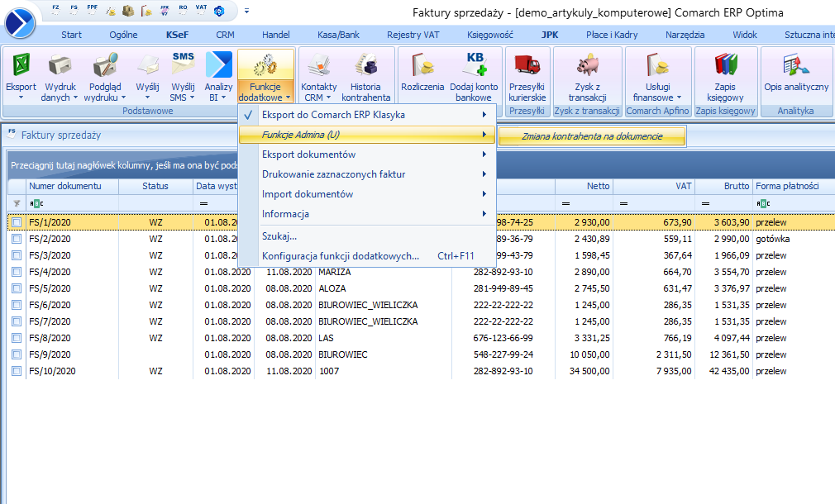Tick checkbox for FS/4/2020
The image size is (835, 504).
pyautogui.click(x=17, y=272)
